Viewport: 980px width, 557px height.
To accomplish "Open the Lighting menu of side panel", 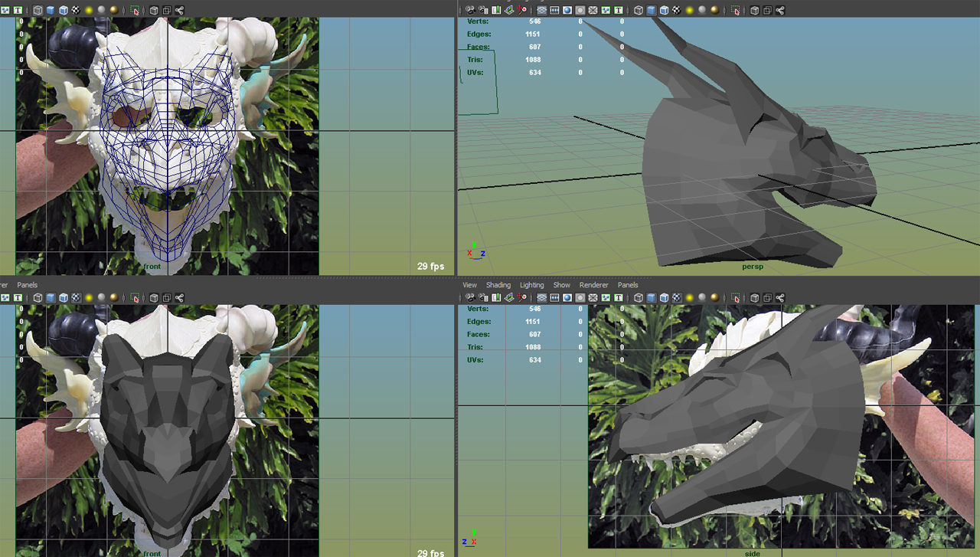I will tap(532, 285).
